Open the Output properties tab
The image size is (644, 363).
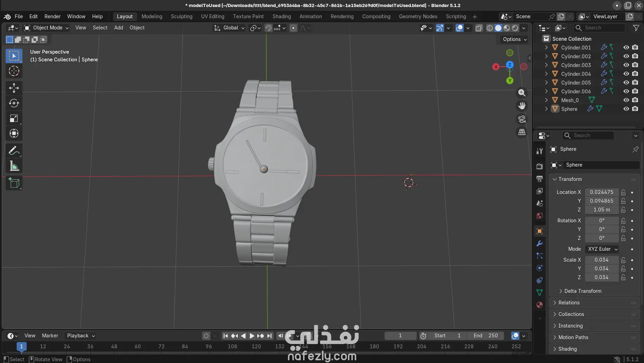click(540, 179)
